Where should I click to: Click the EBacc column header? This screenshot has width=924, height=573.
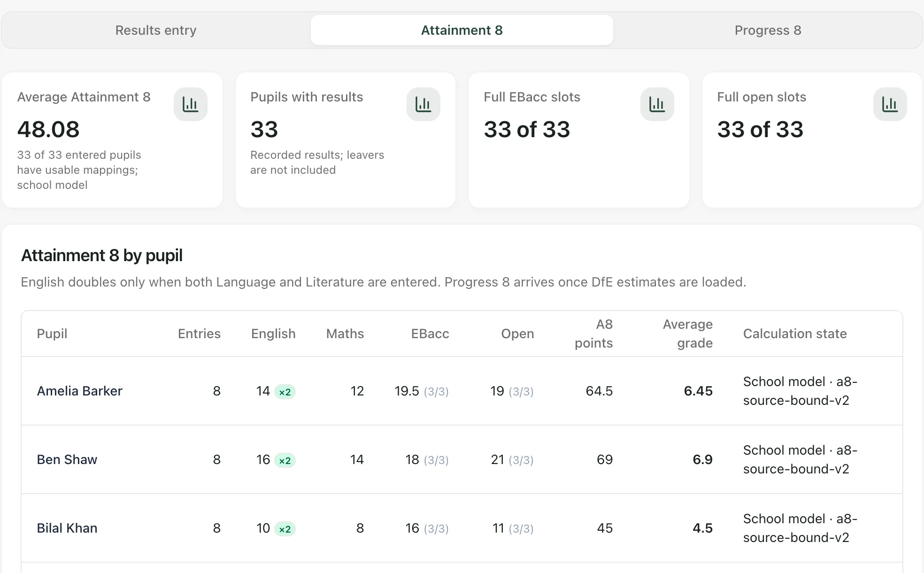[430, 333]
